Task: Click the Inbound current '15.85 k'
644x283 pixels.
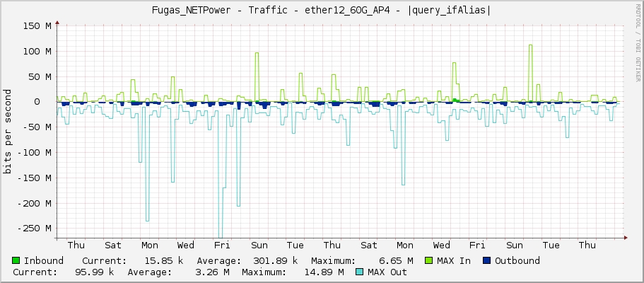Action: pyautogui.click(x=164, y=260)
